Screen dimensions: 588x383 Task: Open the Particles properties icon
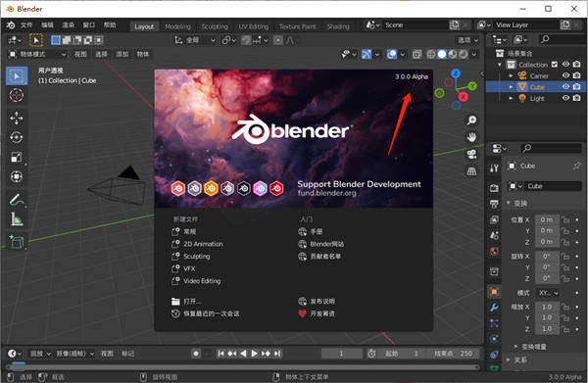[494, 323]
